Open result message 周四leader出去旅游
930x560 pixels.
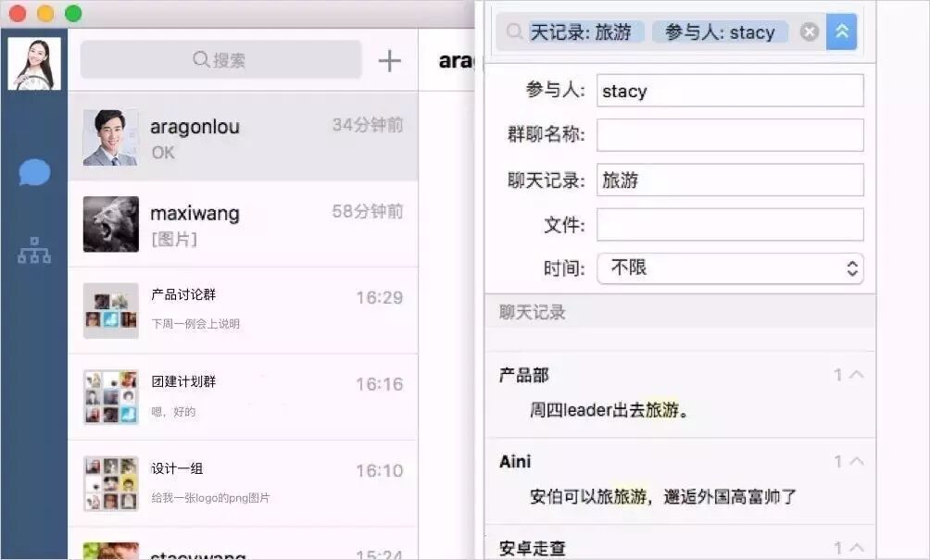(x=610, y=410)
